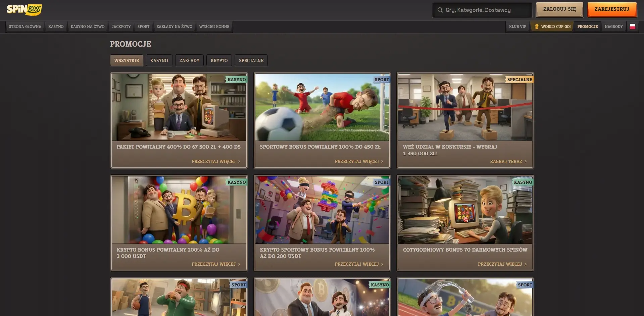Read more about KRYPTO BONUS POWITALNY 200%
This screenshot has width=644, height=316.
216,264
